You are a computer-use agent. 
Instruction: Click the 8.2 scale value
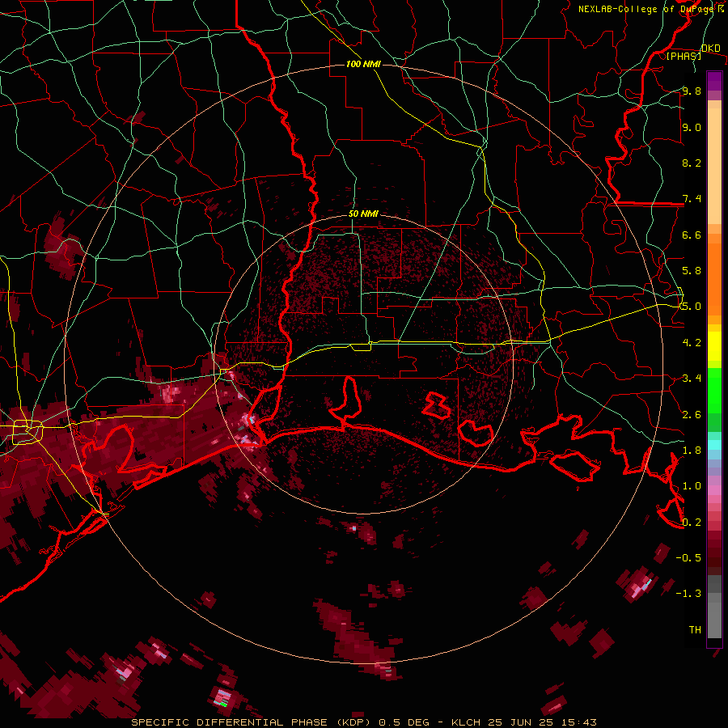692,163
